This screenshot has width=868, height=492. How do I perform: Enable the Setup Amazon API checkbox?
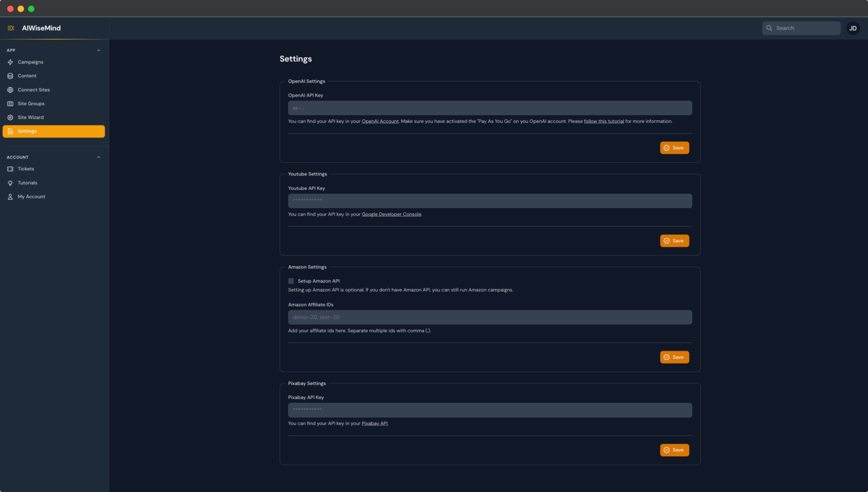click(291, 281)
